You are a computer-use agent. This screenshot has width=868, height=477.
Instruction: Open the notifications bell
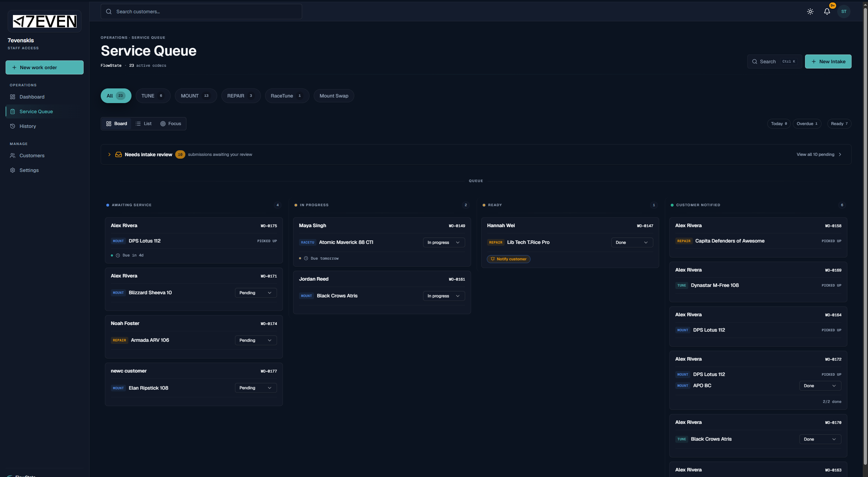(827, 12)
